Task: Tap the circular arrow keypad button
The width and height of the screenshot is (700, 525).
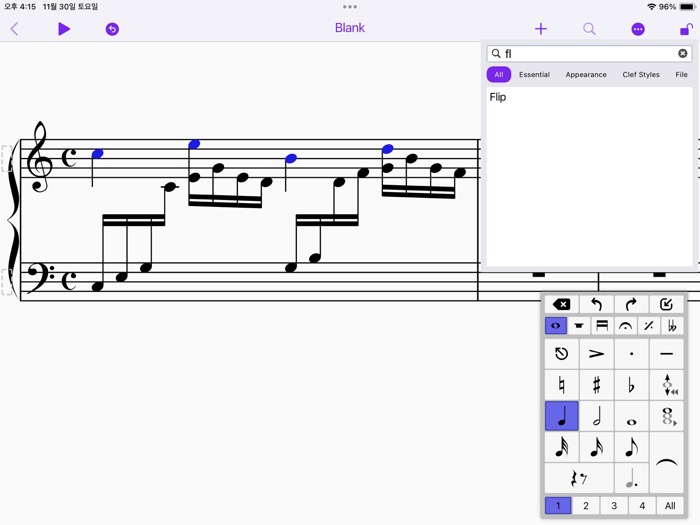Action: tap(562, 354)
